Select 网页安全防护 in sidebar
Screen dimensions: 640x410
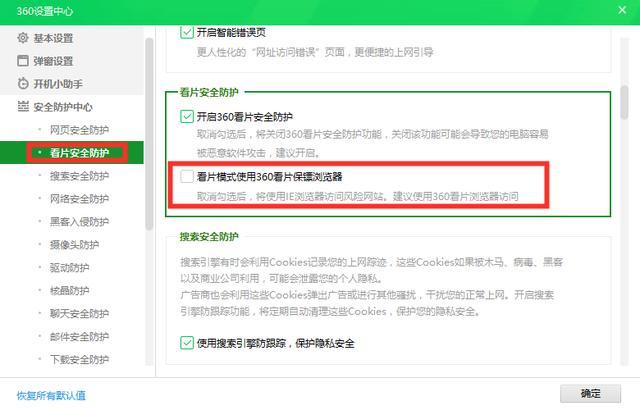pyautogui.click(x=72, y=130)
